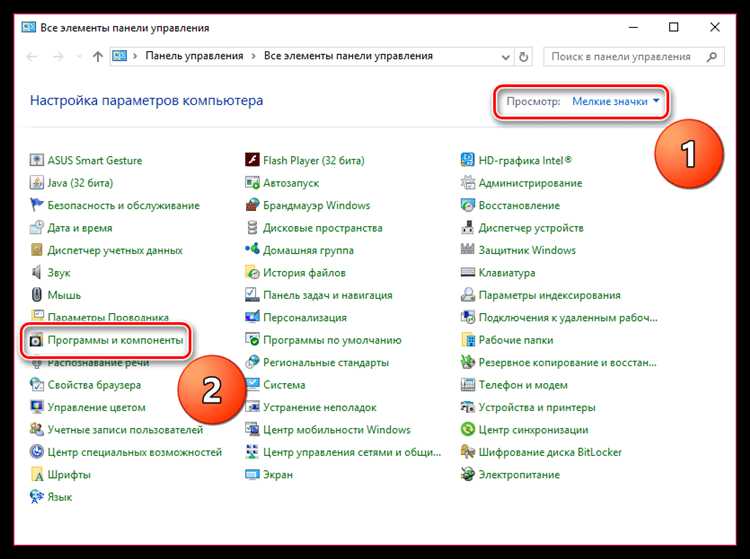
Task: Open Центр мобильности Windows link
Action: [x=337, y=430]
